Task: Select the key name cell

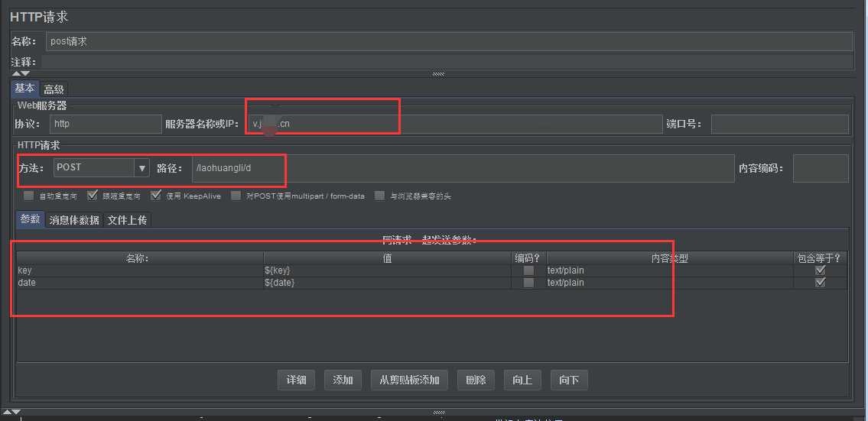Action: point(140,270)
